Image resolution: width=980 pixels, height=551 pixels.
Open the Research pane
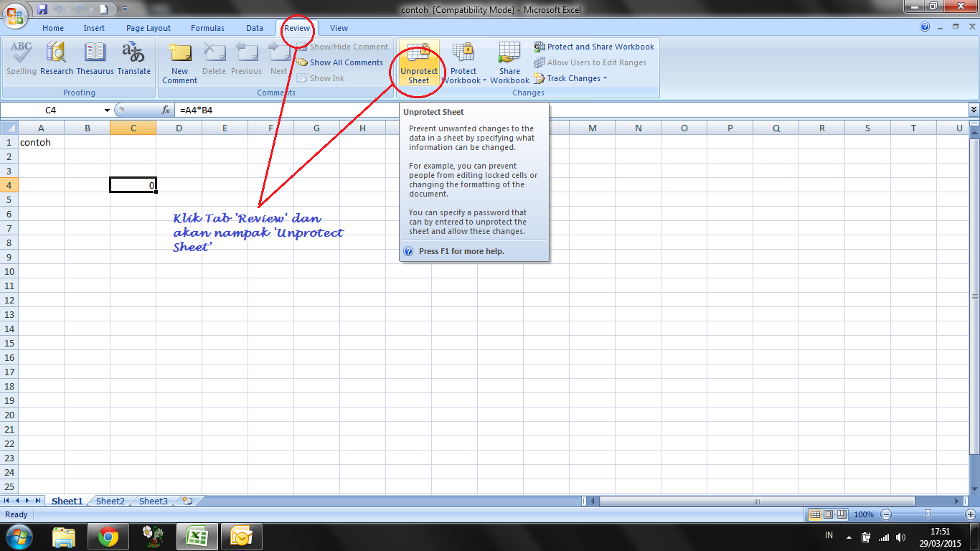(x=57, y=58)
